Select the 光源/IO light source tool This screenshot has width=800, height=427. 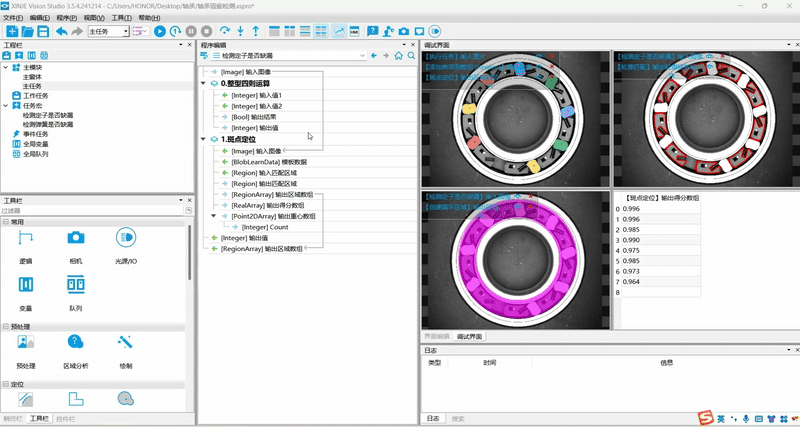pos(126,237)
